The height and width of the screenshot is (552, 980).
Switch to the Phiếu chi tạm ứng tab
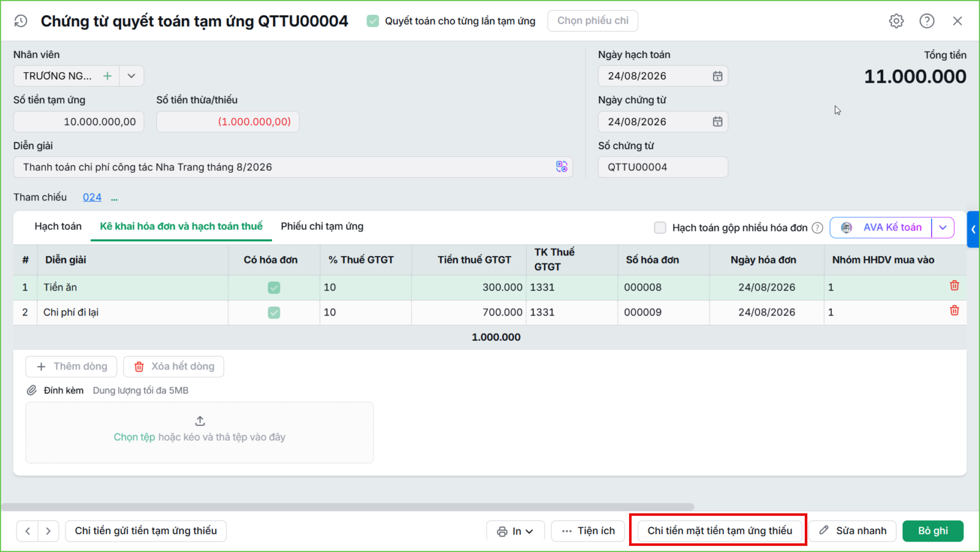point(322,226)
